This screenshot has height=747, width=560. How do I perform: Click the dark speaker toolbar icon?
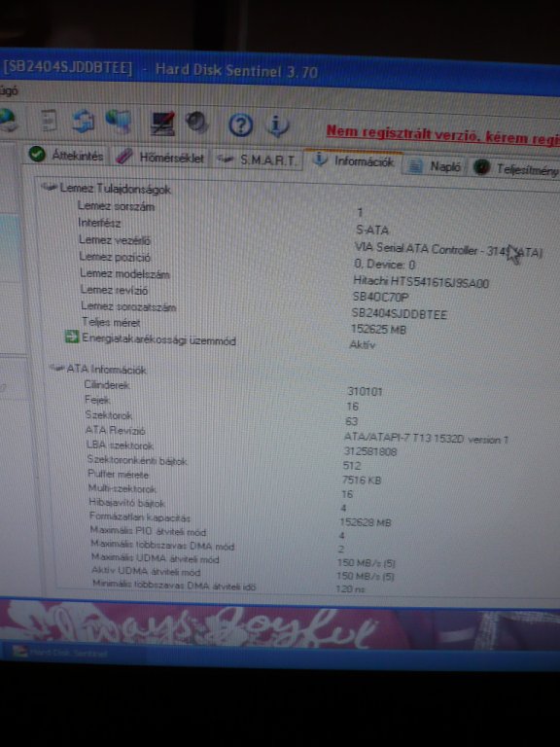coord(197,124)
